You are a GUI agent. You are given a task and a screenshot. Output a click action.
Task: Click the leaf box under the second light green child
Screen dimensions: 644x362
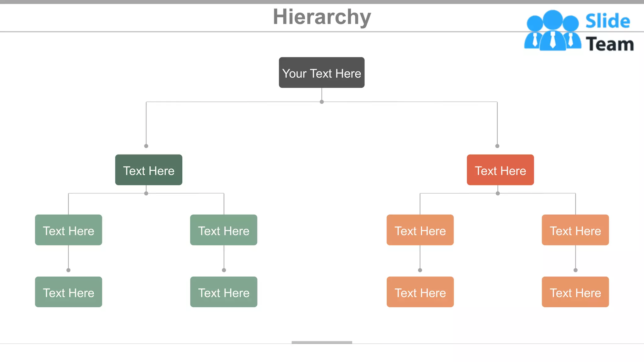pos(224,292)
